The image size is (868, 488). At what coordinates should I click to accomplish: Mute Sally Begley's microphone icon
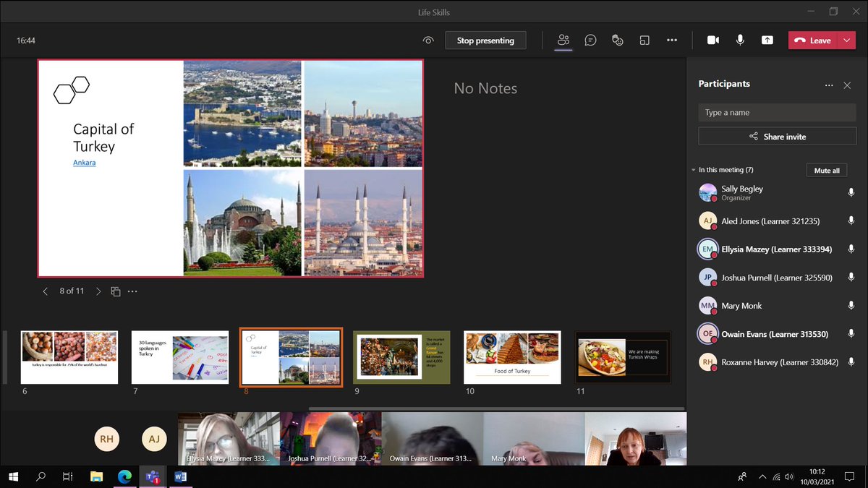click(x=851, y=192)
